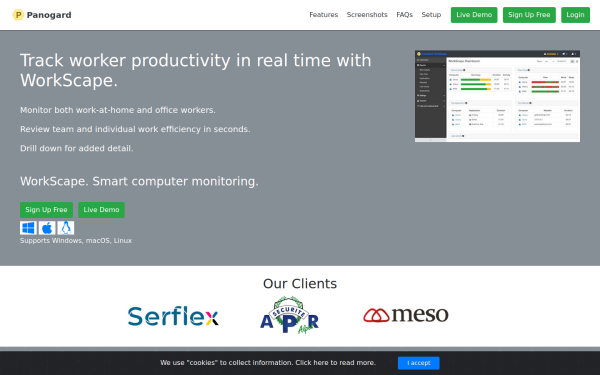Start the hero section Live Demo
This screenshot has height=375, width=600.
tap(101, 210)
